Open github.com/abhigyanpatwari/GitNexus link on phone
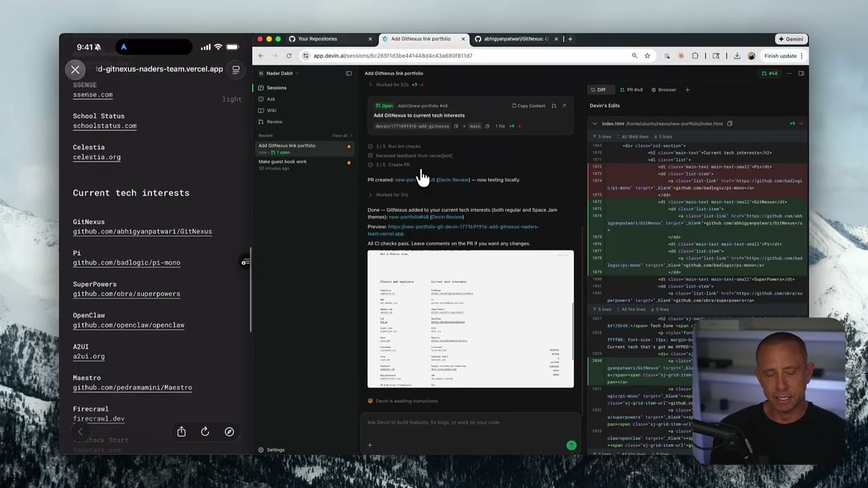 [142, 232]
